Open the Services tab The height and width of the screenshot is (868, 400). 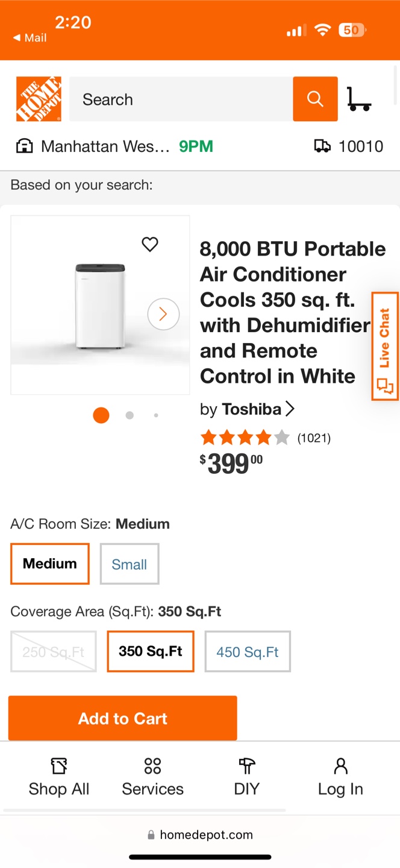pos(153,777)
